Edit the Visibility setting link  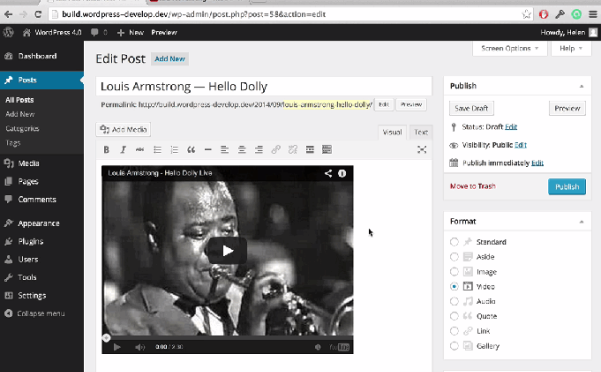coord(521,145)
